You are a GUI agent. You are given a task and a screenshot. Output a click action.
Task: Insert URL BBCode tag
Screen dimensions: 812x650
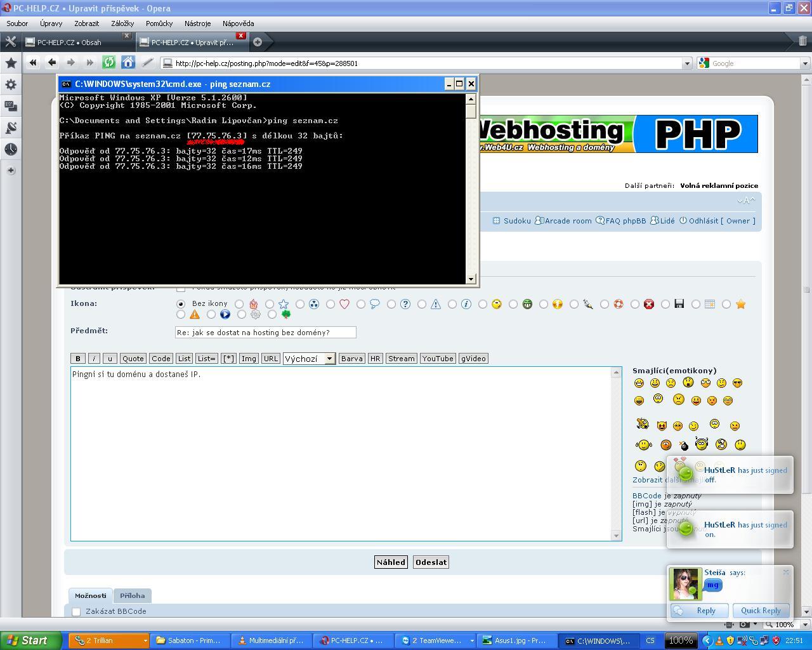coord(271,359)
